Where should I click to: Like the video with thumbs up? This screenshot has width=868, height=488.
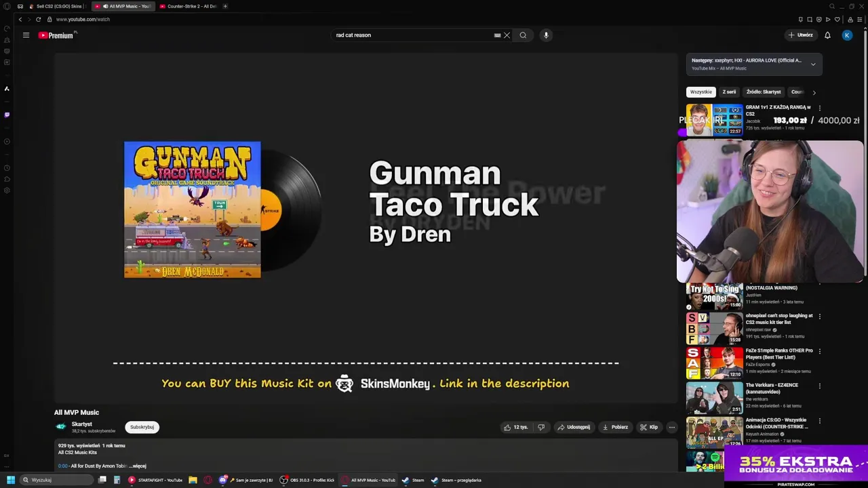(x=515, y=427)
